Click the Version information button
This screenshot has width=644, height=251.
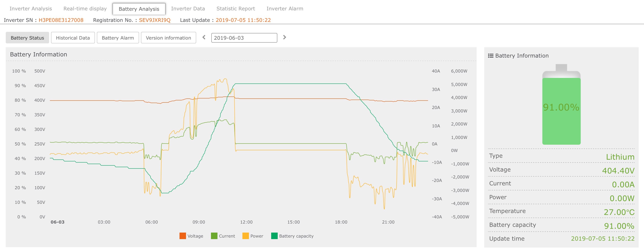point(168,38)
